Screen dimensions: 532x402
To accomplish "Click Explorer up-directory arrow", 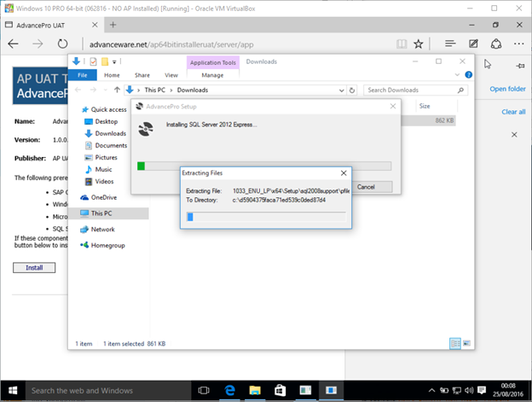I will tap(117, 90).
